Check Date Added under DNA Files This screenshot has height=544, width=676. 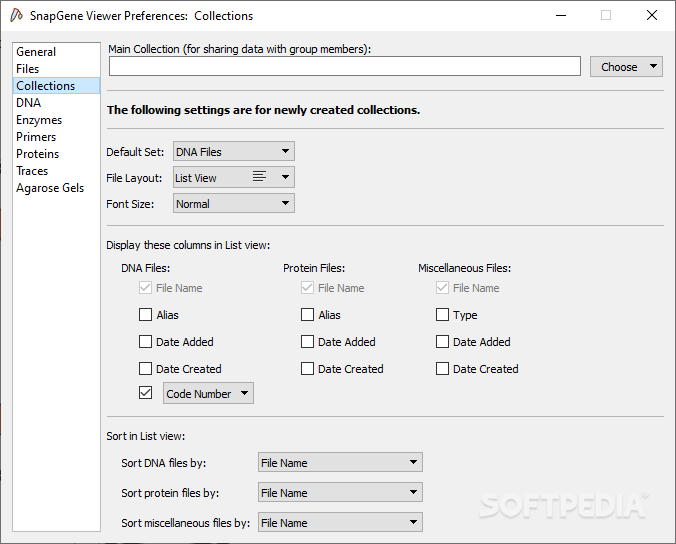click(x=145, y=342)
